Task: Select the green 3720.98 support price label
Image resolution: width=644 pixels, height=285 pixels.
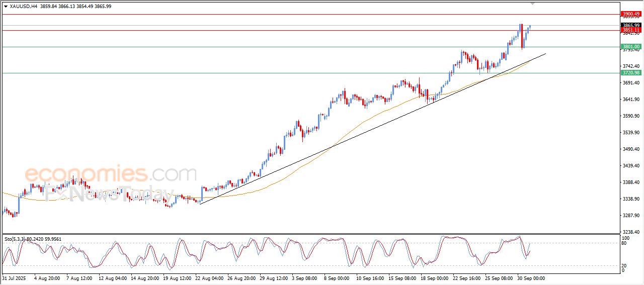Action: click(631, 73)
